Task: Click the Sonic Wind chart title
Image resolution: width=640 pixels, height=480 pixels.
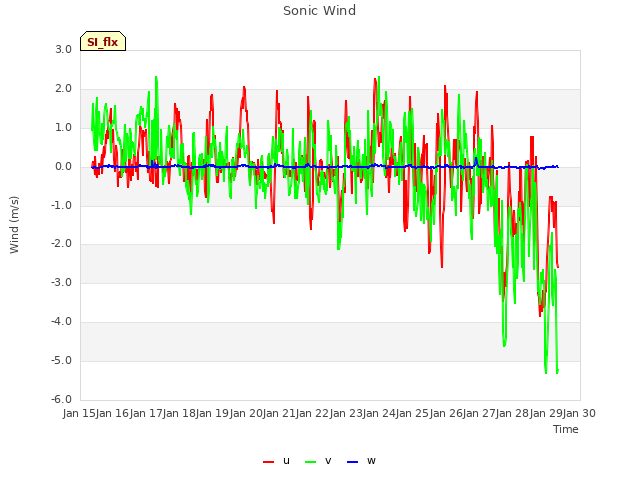Action: (x=319, y=11)
